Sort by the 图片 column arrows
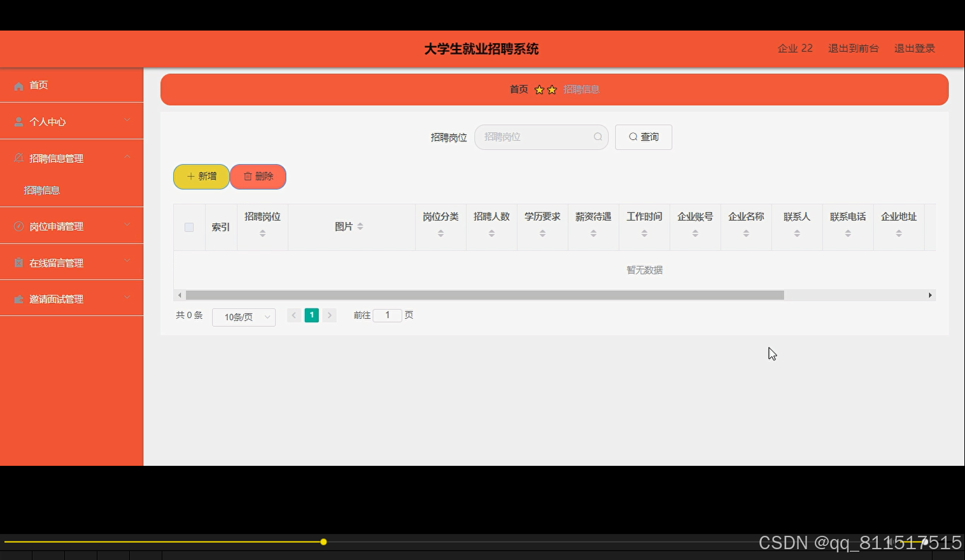 [x=360, y=227]
